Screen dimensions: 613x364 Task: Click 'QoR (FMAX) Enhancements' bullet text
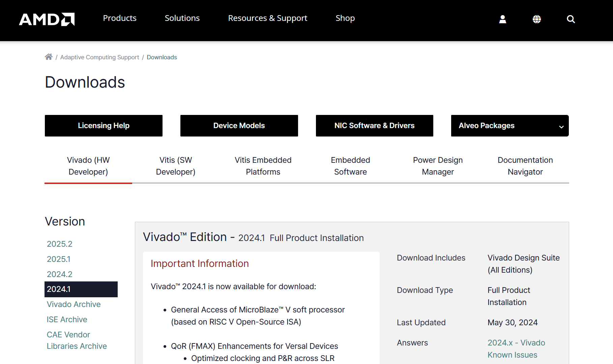(x=255, y=346)
